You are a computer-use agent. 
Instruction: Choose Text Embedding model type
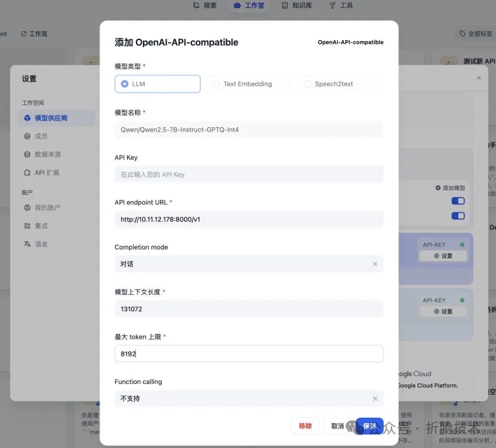[248, 84]
